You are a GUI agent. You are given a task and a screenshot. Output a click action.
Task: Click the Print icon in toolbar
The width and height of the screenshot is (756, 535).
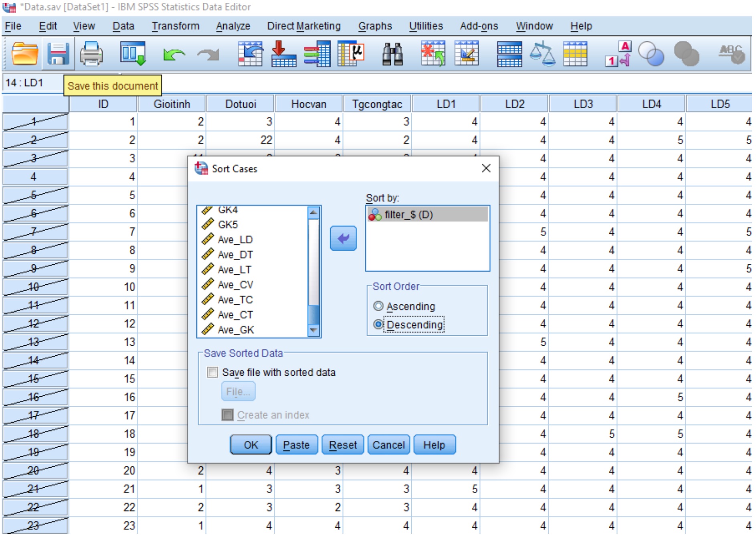pyautogui.click(x=91, y=54)
